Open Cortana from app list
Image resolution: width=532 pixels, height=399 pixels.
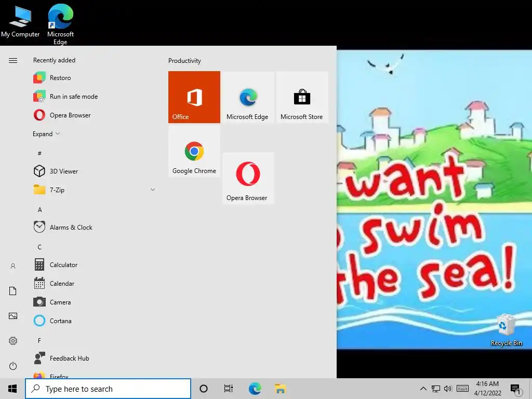click(95, 321)
